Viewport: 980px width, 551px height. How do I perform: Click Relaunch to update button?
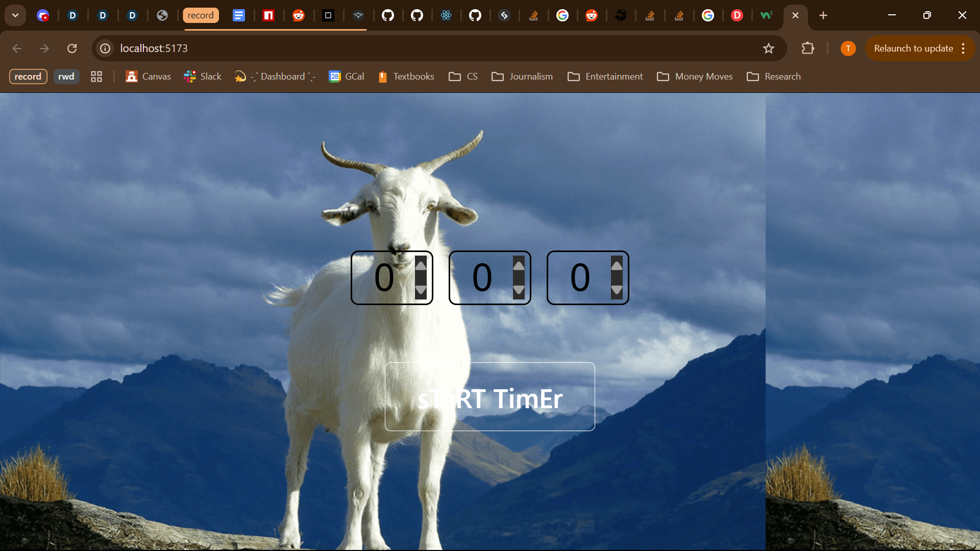tap(913, 48)
